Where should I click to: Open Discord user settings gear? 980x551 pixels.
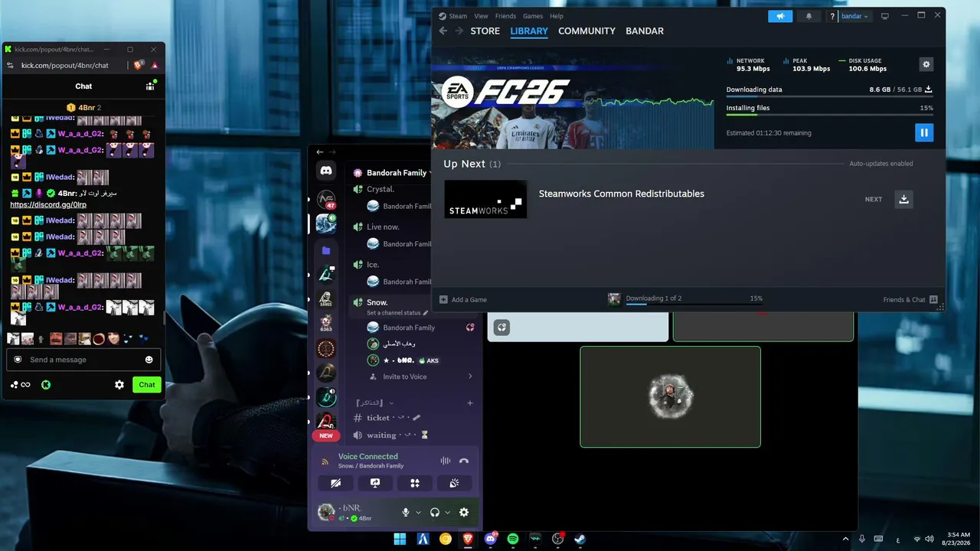click(x=464, y=513)
